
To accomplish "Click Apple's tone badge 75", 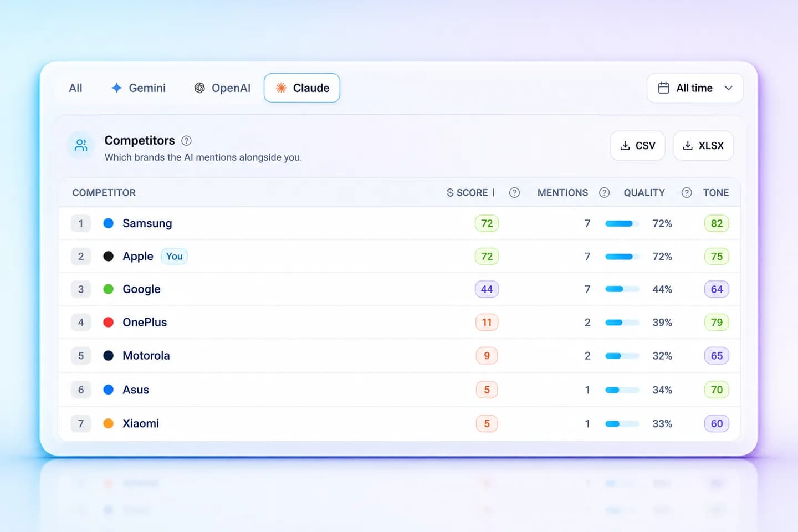I will [717, 256].
